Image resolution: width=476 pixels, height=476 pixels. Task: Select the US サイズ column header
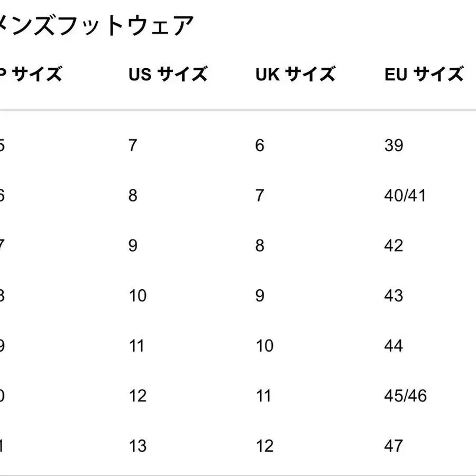pyautogui.click(x=168, y=75)
